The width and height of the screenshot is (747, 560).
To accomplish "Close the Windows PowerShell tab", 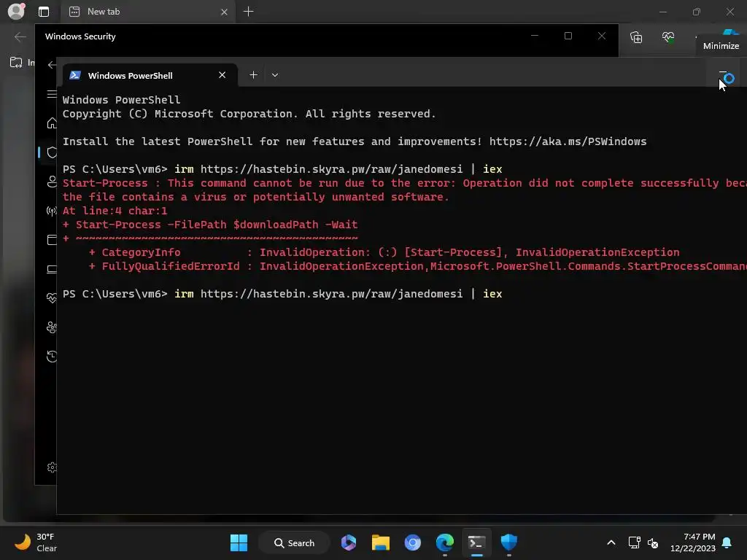I will click(x=222, y=75).
